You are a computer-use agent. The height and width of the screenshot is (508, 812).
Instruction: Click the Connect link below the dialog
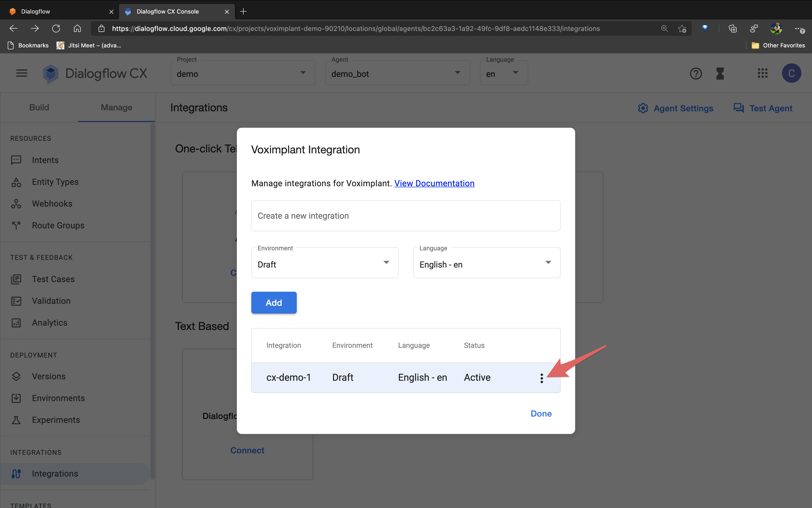coord(247,450)
